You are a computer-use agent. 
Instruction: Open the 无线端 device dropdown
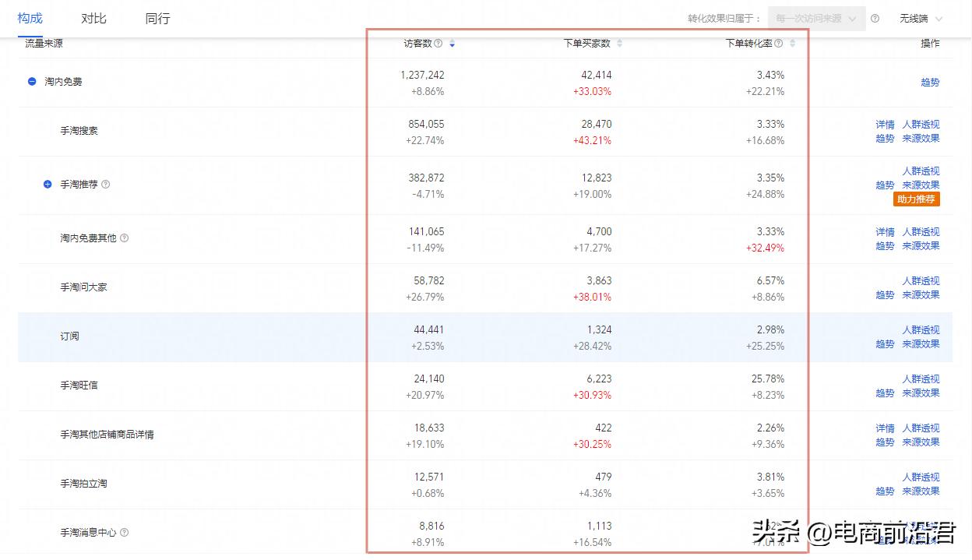click(x=921, y=19)
